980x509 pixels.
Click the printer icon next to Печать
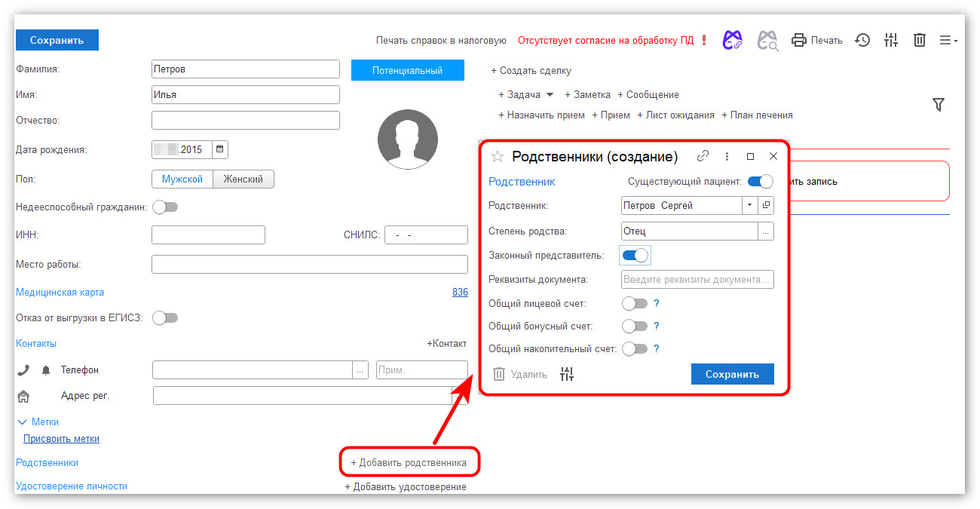[x=799, y=40]
